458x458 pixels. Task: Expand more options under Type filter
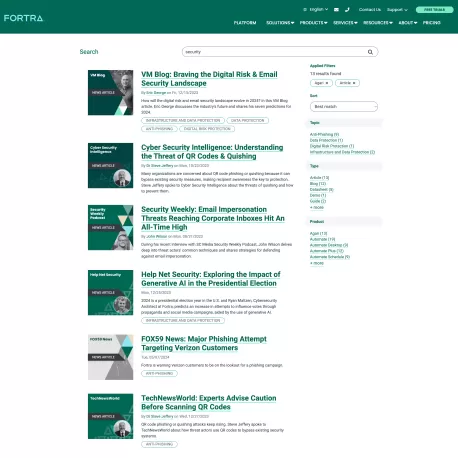tap(317, 207)
